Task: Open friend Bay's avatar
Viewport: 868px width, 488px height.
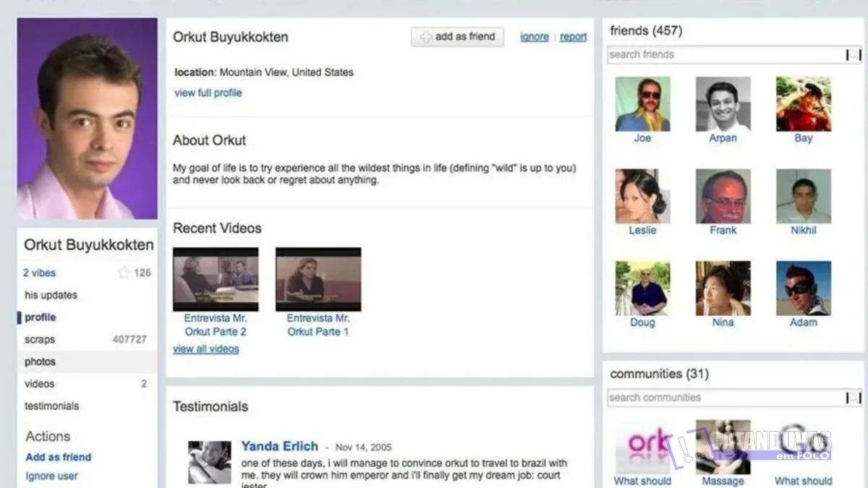Action: click(x=804, y=104)
